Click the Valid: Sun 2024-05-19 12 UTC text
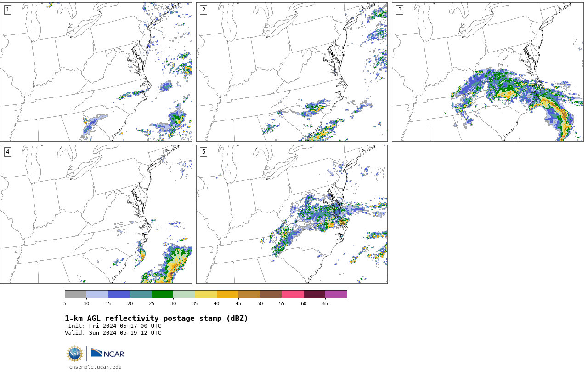This screenshot has height=372, width=588. 113,333
